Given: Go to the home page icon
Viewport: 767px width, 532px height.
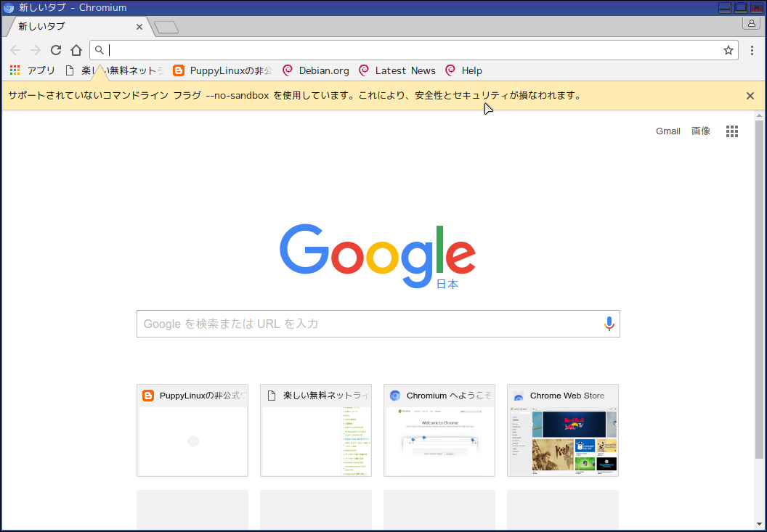Looking at the screenshot, I should tap(76, 50).
